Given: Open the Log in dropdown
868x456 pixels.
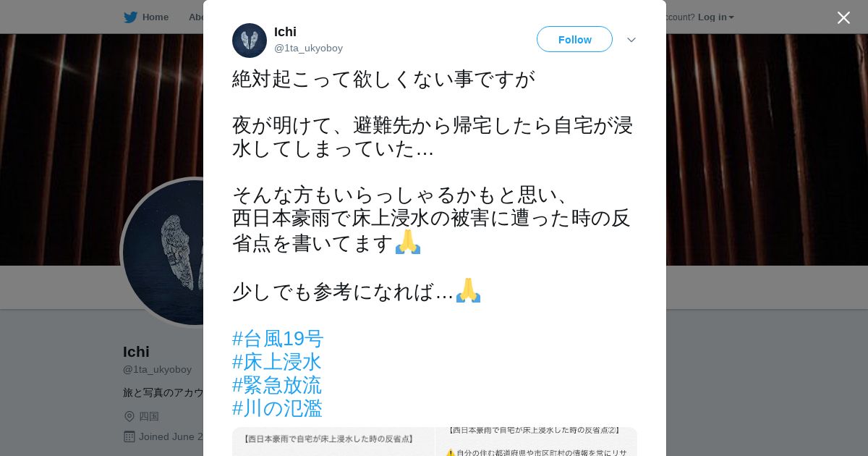Looking at the screenshot, I should coord(715,17).
